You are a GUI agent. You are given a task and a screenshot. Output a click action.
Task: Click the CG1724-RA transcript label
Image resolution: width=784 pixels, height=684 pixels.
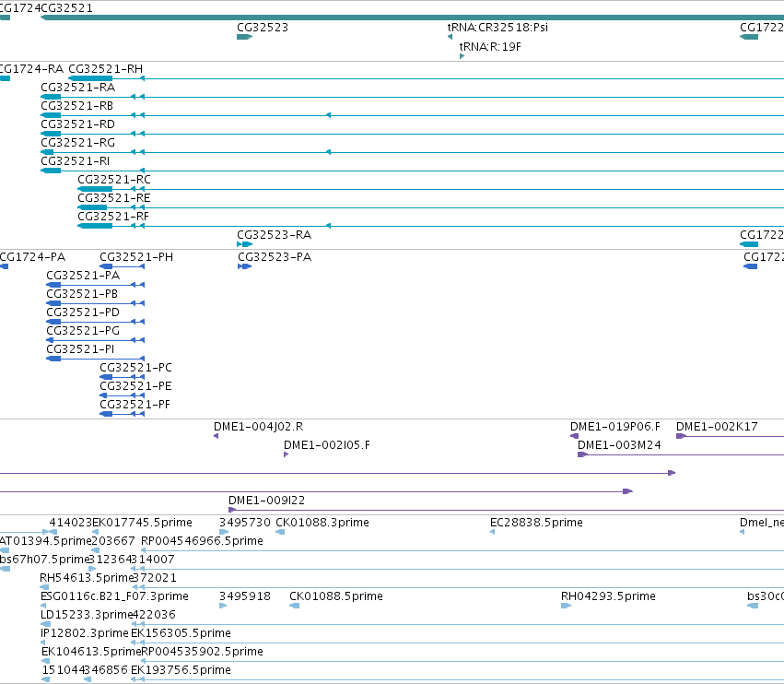point(31,69)
